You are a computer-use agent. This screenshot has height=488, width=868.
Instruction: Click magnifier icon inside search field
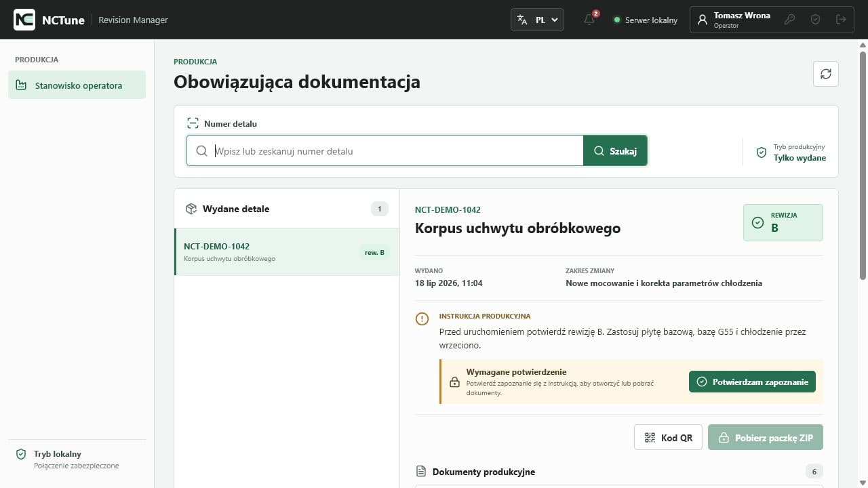click(x=201, y=150)
